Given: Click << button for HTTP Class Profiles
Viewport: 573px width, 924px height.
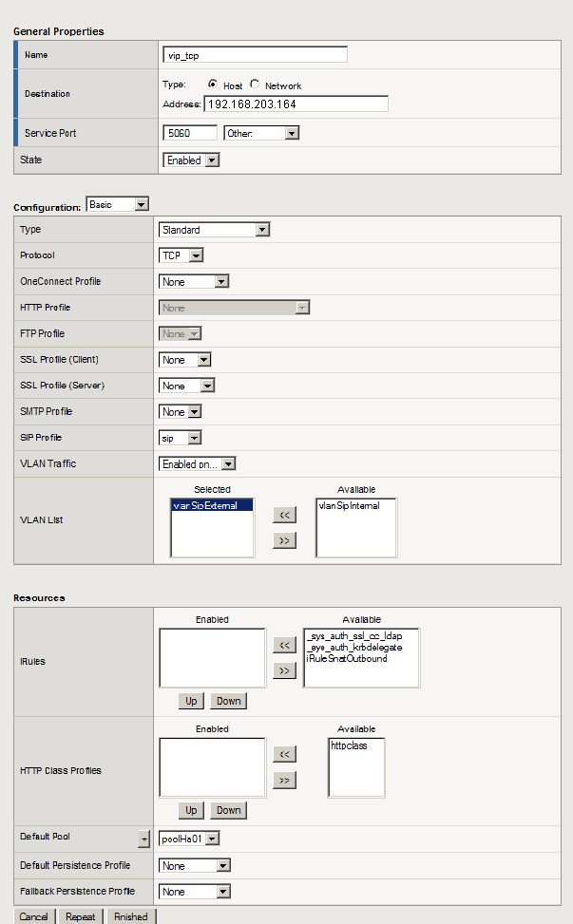Looking at the screenshot, I should tap(284, 754).
